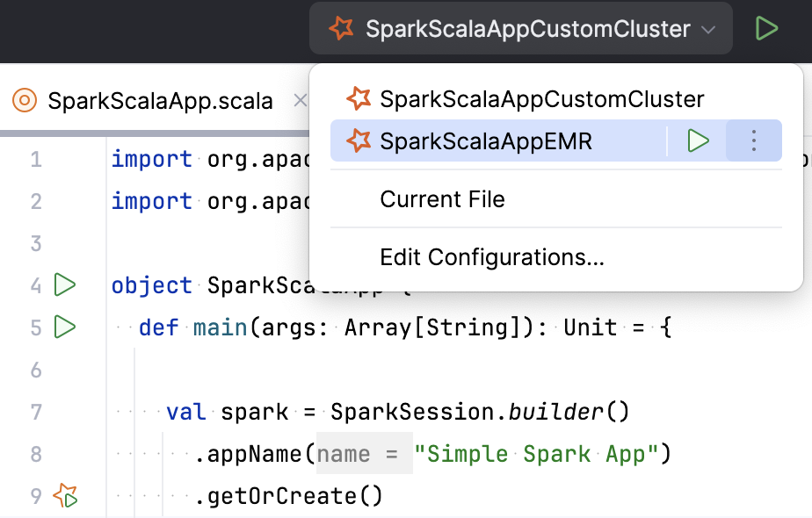Switch to the SparkScalaApp.scala tab
Viewport: 812px width, 518px height.
point(158,100)
